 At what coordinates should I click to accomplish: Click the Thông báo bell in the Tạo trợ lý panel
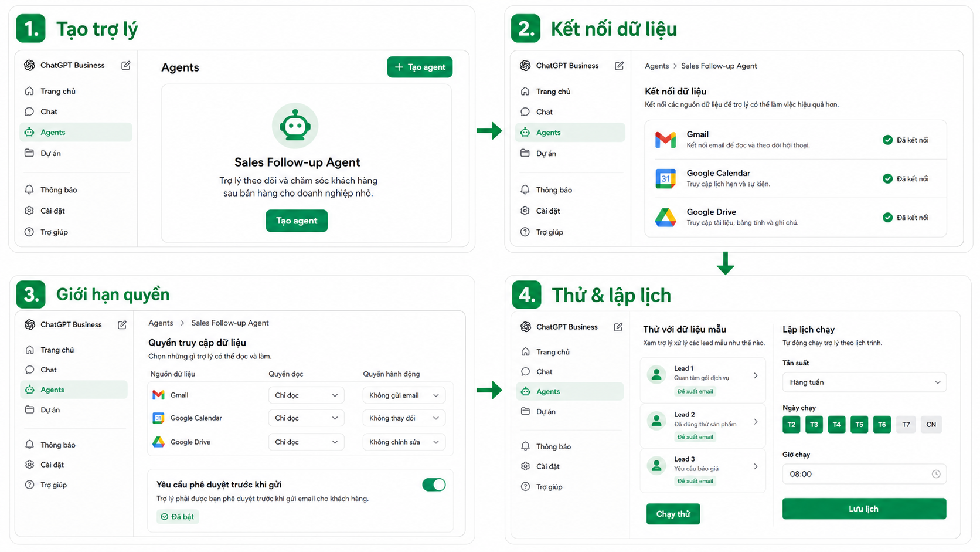[29, 189]
